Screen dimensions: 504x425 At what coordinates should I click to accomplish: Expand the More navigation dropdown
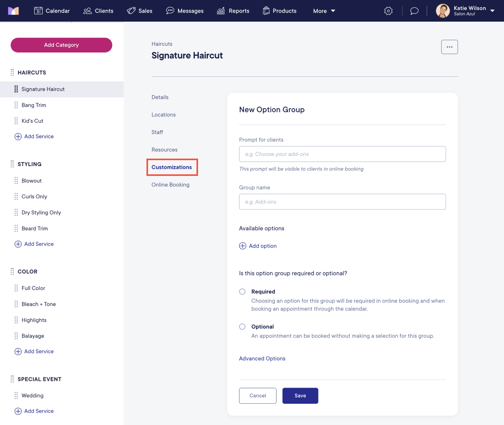(324, 11)
